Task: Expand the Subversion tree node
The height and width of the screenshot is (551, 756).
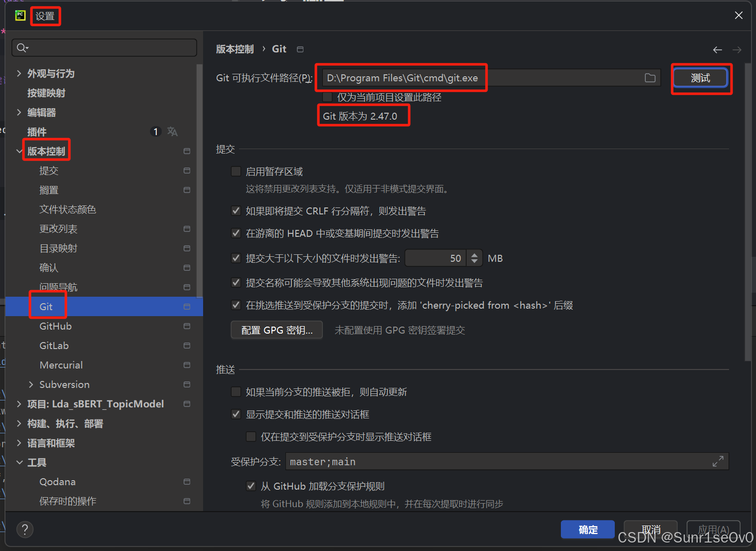Action: coord(31,384)
